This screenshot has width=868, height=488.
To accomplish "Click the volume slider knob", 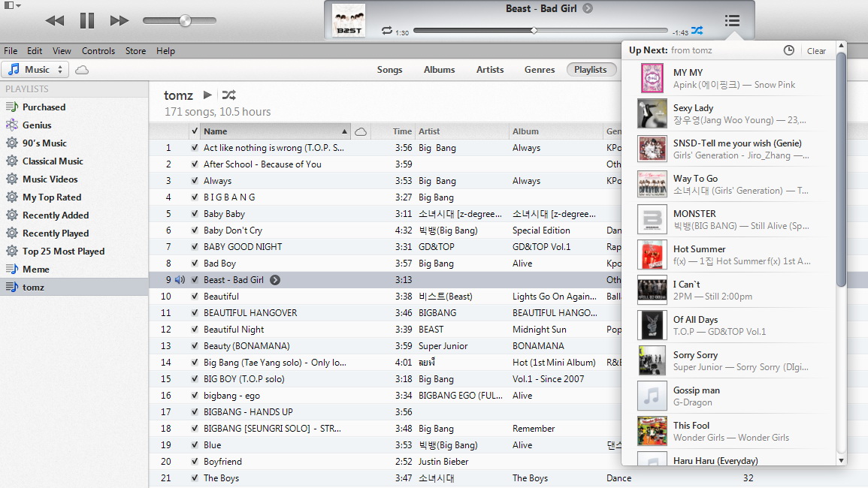I will tap(186, 21).
